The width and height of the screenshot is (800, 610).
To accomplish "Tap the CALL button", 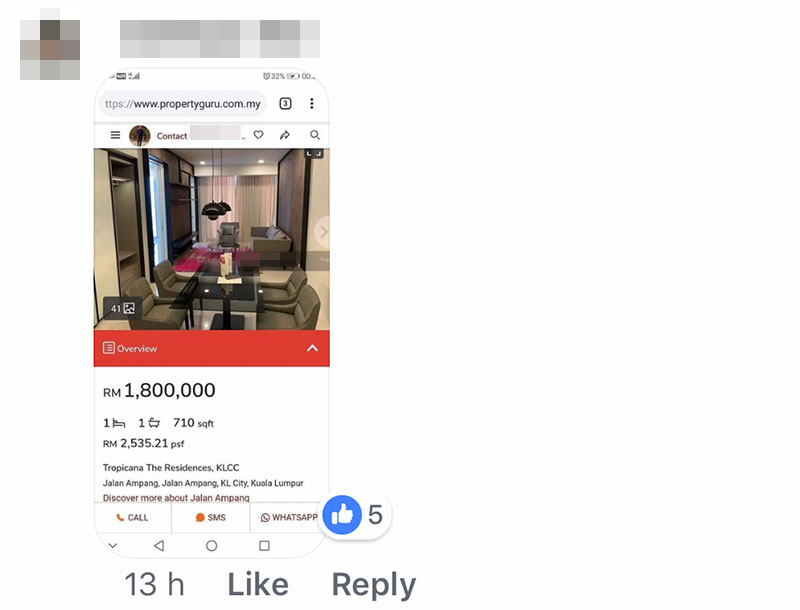I will [133, 518].
